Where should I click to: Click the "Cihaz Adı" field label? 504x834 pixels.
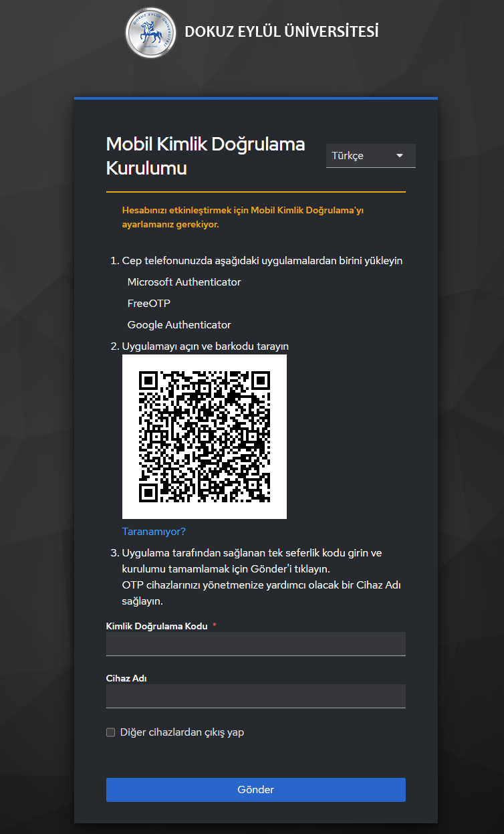tap(126, 678)
